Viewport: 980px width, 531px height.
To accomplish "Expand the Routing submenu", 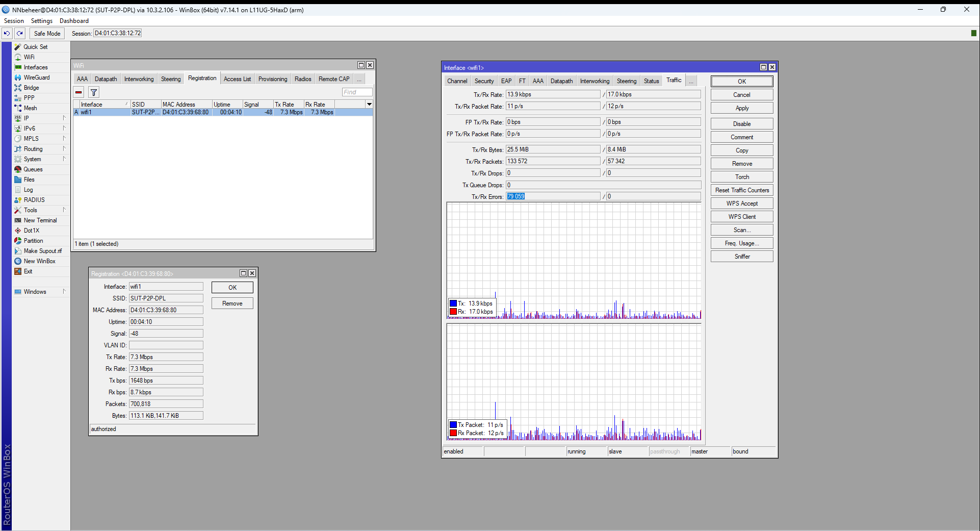I will tap(33, 149).
